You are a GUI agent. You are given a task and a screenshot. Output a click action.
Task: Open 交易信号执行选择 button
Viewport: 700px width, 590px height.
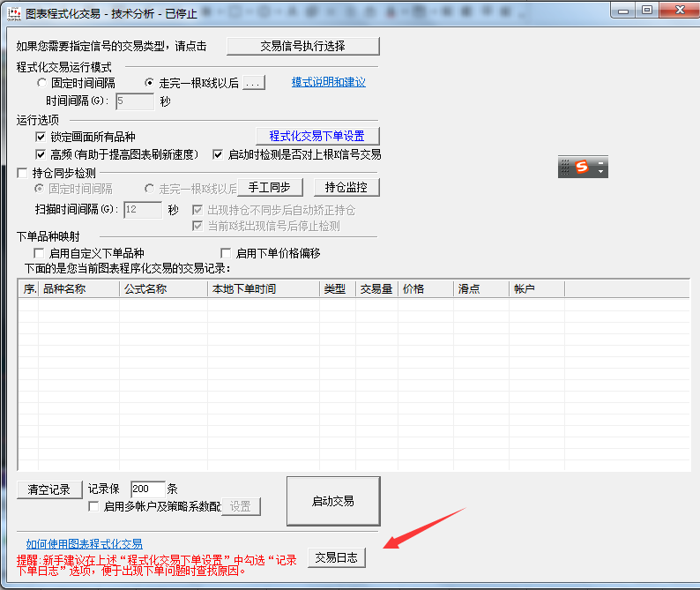(x=303, y=46)
